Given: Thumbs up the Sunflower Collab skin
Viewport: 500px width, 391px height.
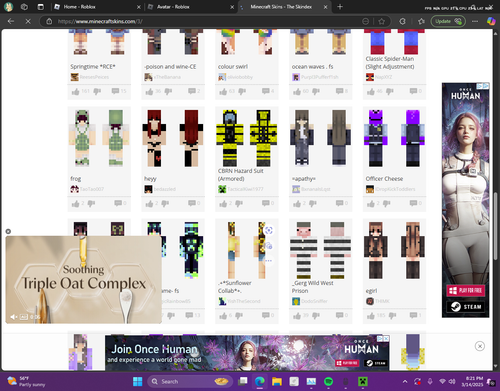Looking at the screenshot, I should coord(223,316).
